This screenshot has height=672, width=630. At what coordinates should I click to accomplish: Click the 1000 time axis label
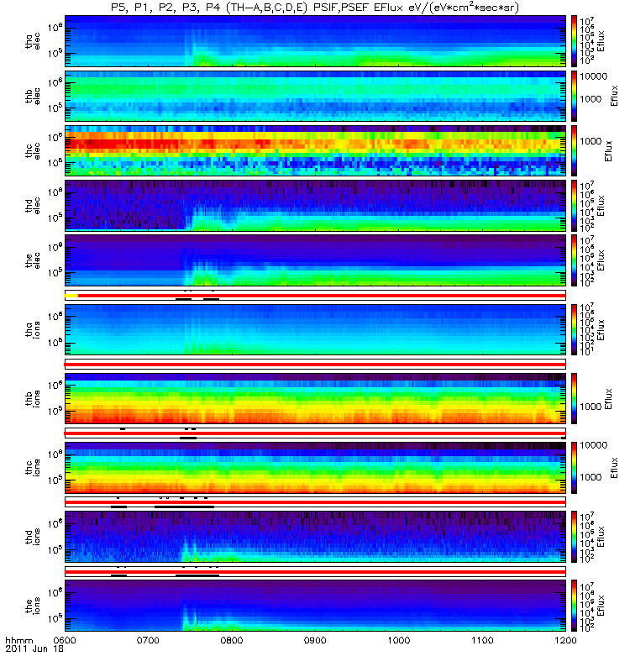(399, 640)
